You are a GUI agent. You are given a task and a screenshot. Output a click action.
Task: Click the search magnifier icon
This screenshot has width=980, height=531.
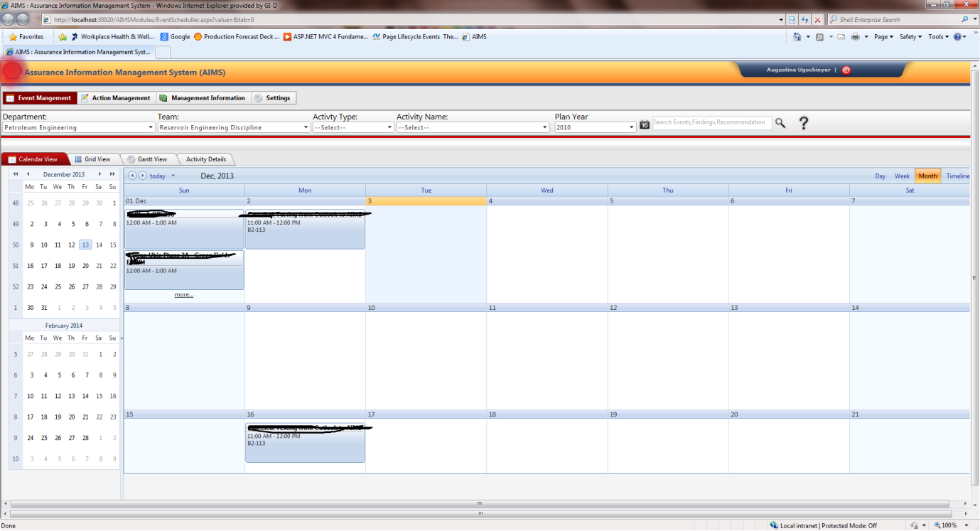click(x=780, y=123)
